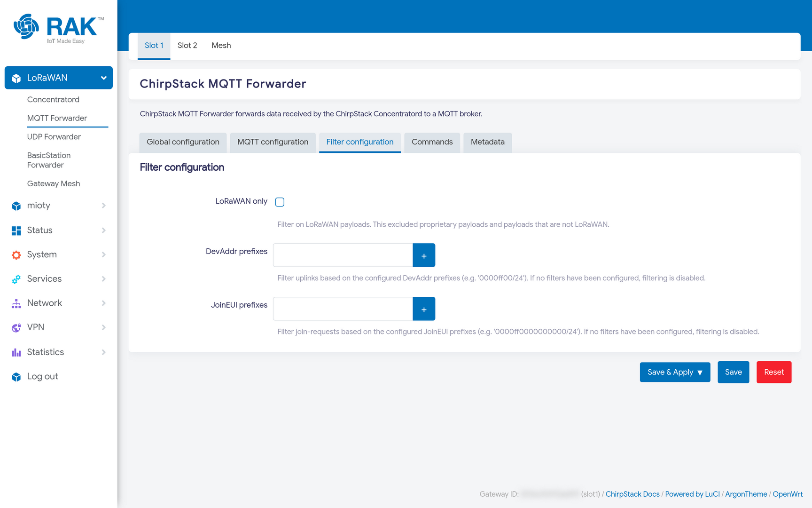Open the Save & Apply dropdown arrow
812x508 pixels.
(x=700, y=373)
